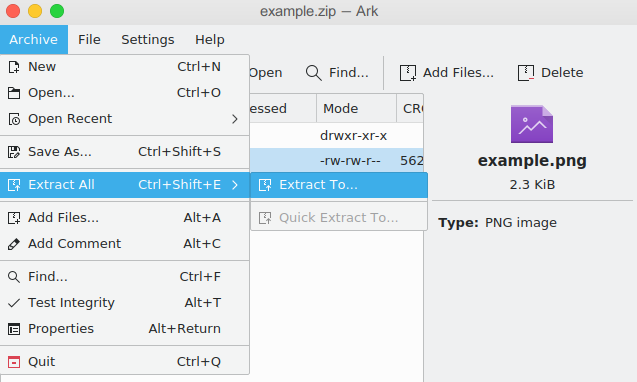
Task: Open the Settings menu
Action: click(x=147, y=39)
